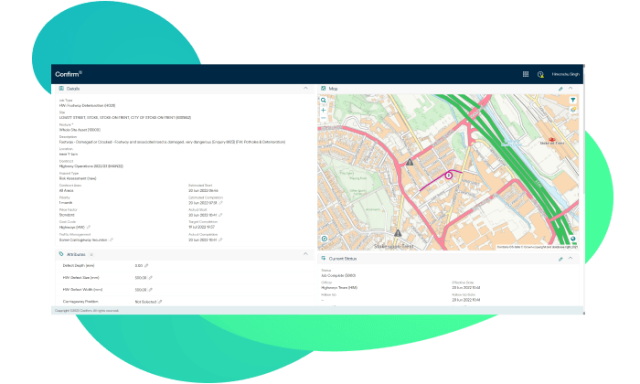Edit the Carriageway Position value

(x=160, y=302)
